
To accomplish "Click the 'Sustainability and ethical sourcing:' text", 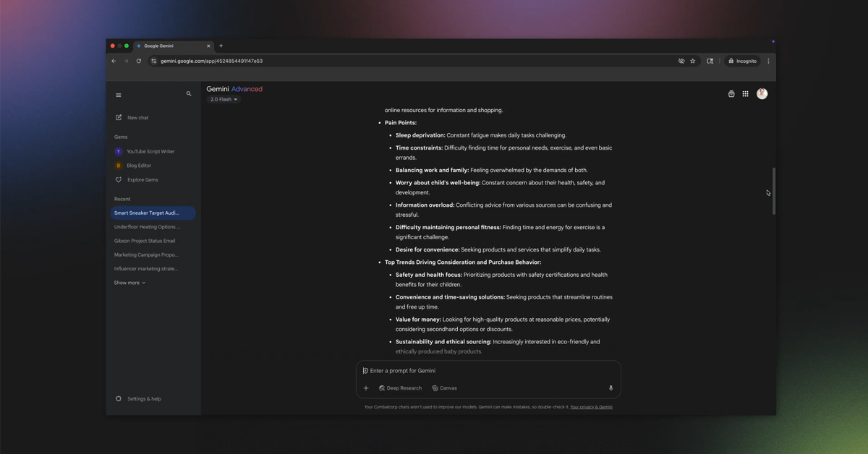I will point(443,342).
